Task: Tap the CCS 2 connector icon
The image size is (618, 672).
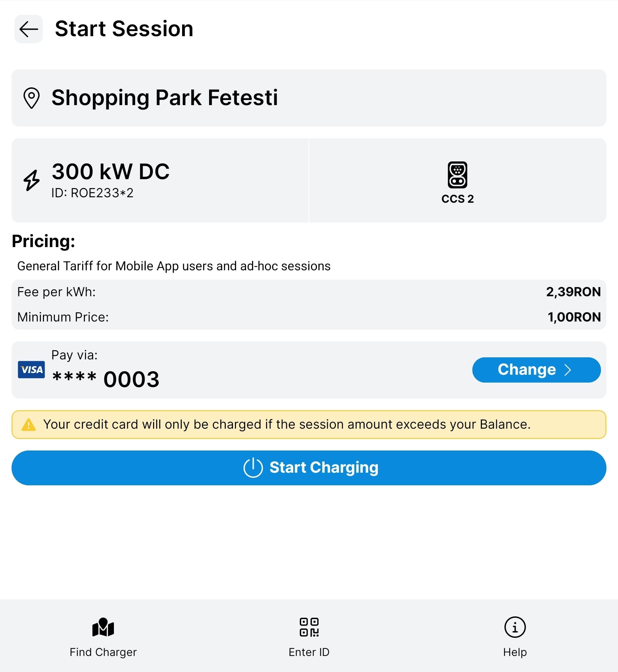Action: (457, 175)
